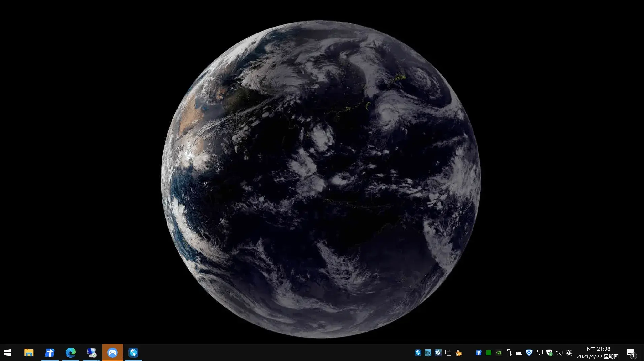Image resolution: width=644 pixels, height=361 pixels.
Task: Open network status in system tray
Action: (x=539, y=353)
